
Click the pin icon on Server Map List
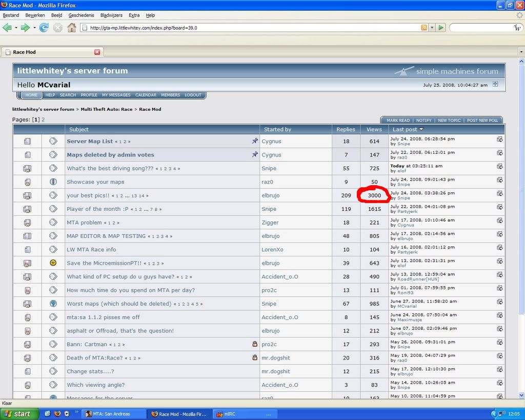(255, 141)
